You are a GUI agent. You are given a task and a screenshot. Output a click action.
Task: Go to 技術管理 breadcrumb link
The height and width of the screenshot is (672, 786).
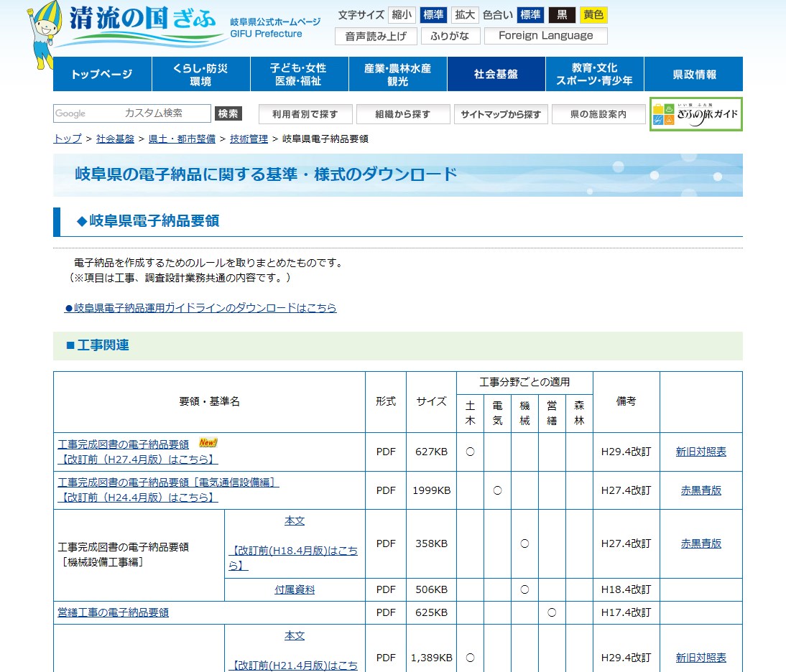tap(249, 139)
